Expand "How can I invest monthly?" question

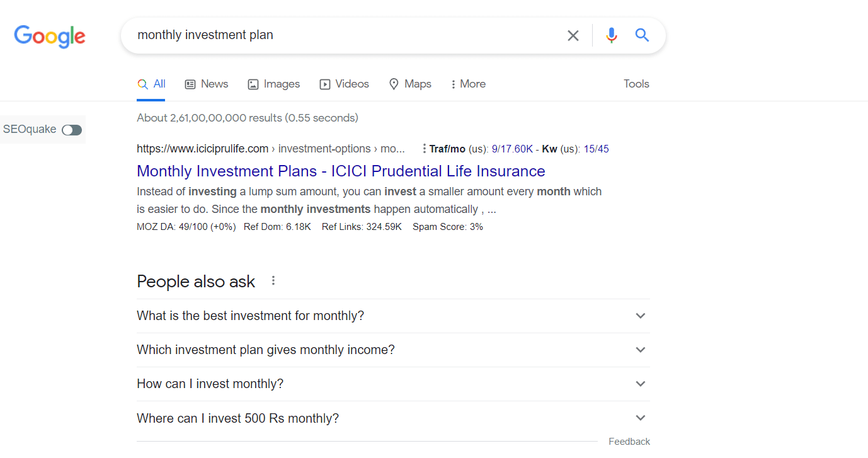[393, 384]
